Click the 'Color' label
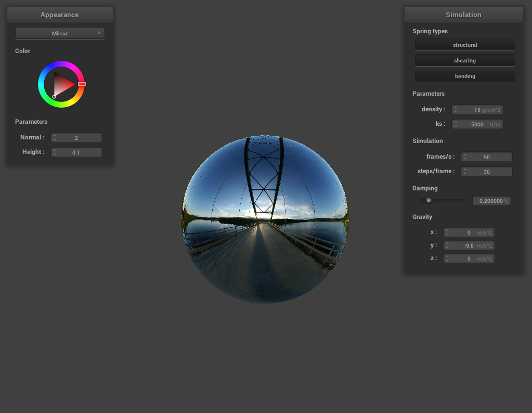Image resolution: width=532 pixels, height=413 pixels. pyautogui.click(x=23, y=51)
